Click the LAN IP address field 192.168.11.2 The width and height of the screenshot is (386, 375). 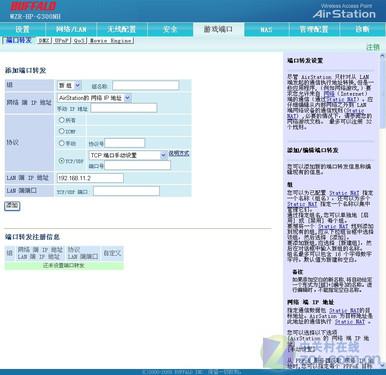click(x=90, y=178)
